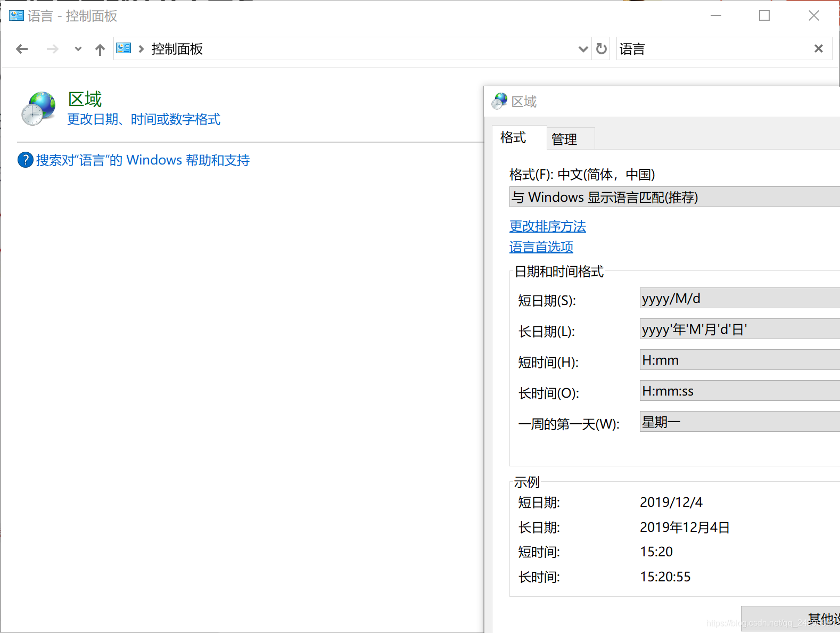Close the Control Panel window
Image resolution: width=840 pixels, height=633 pixels.
point(814,15)
